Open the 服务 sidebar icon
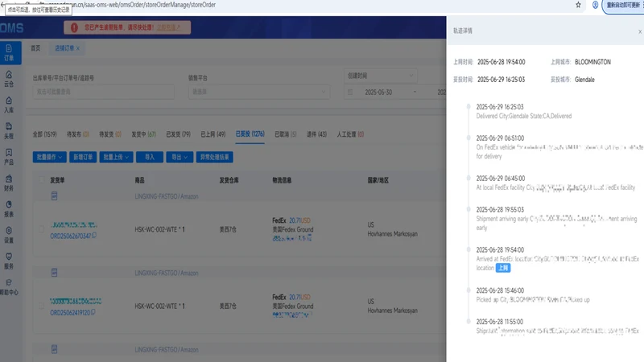 9,261
